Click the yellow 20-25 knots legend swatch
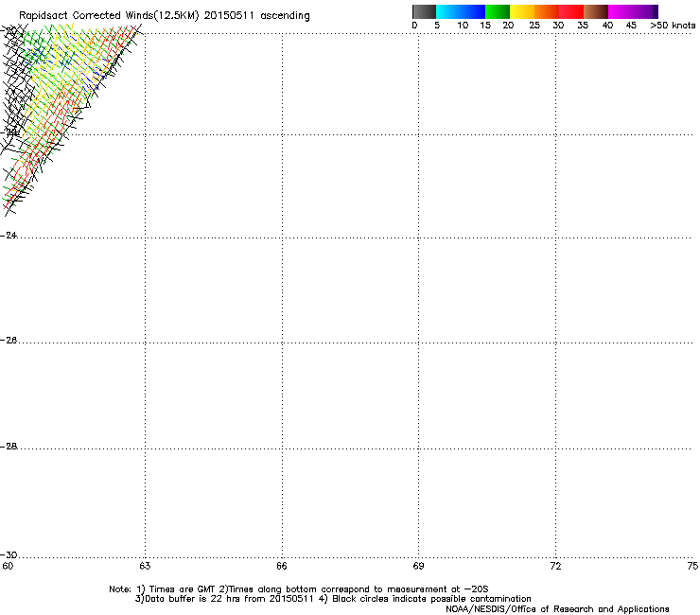The width and height of the screenshot is (700, 615). (x=522, y=11)
